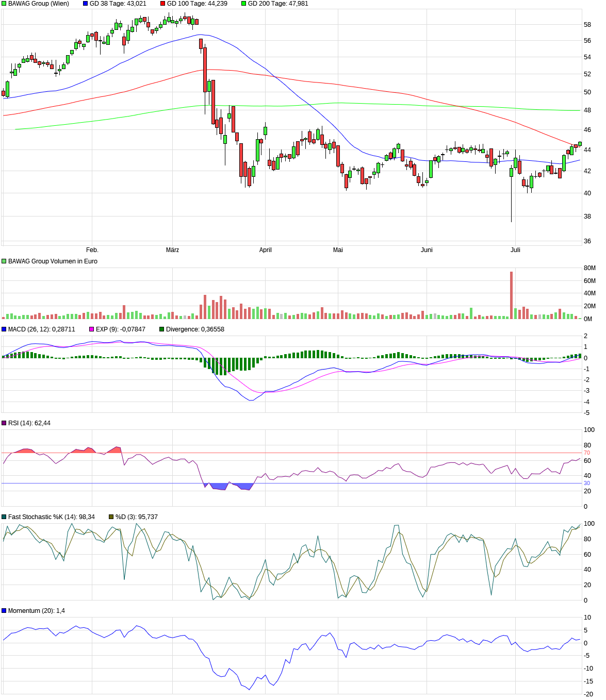Viewport: 606px width, 700px height.
Task: Select the GD 100 Tage indicator icon
Action: click(x=161, y=4)
